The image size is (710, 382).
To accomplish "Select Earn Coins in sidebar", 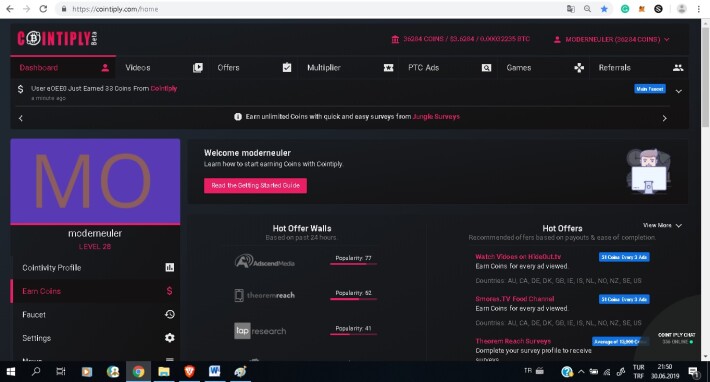I will (x=95, y=291).
